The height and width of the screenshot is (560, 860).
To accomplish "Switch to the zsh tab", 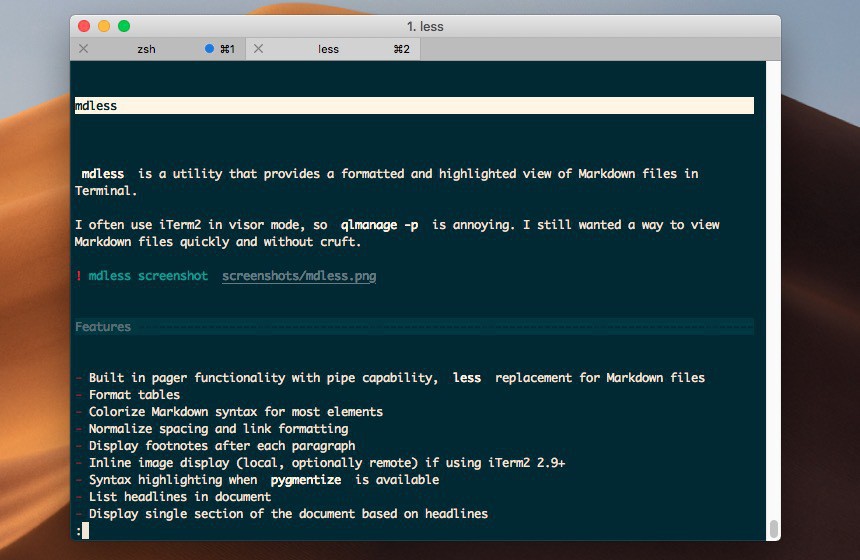I will (x=146, y=49).
